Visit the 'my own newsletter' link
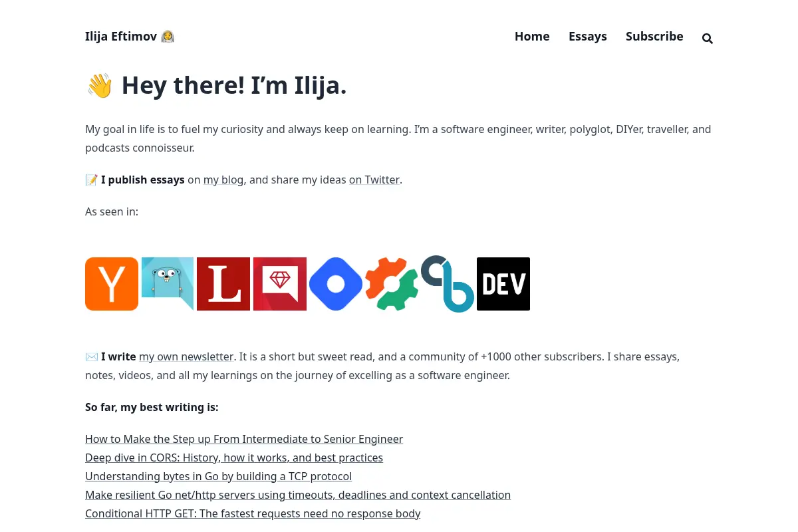 (x=186, y=356)
